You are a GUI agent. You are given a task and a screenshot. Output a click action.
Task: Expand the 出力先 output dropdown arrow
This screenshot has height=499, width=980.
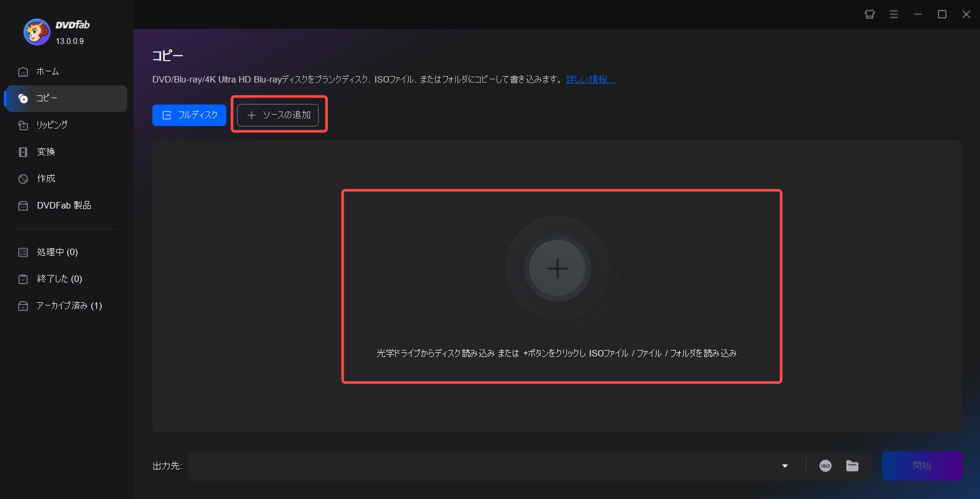click(785, 466)
